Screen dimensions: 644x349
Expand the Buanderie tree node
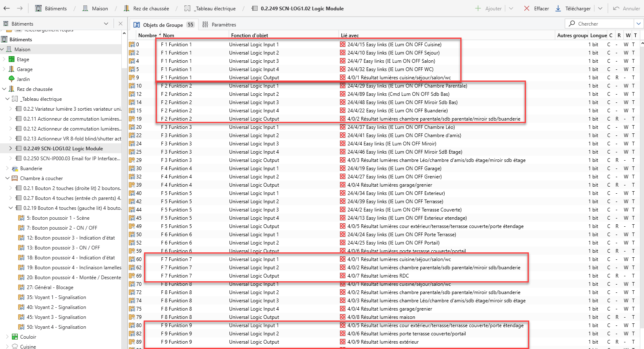(7, 169)
